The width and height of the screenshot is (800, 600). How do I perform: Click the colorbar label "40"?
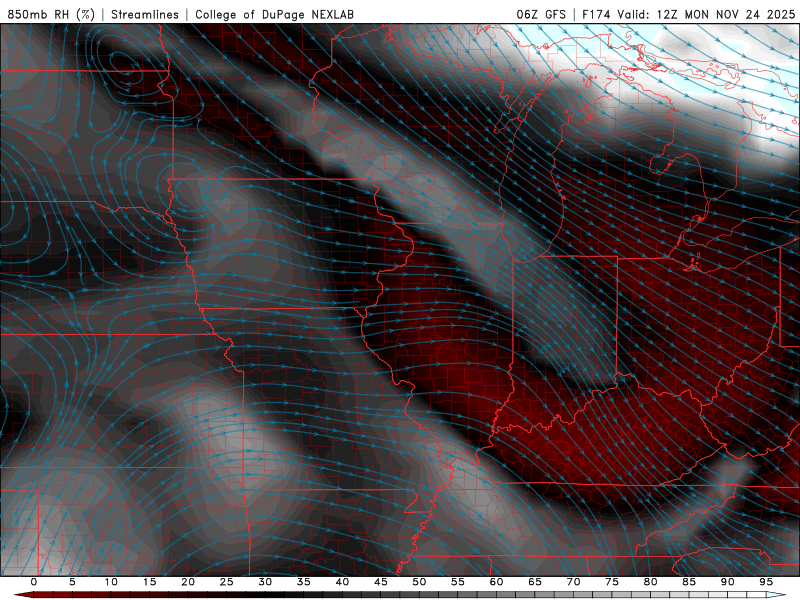(x=342, y=582)
